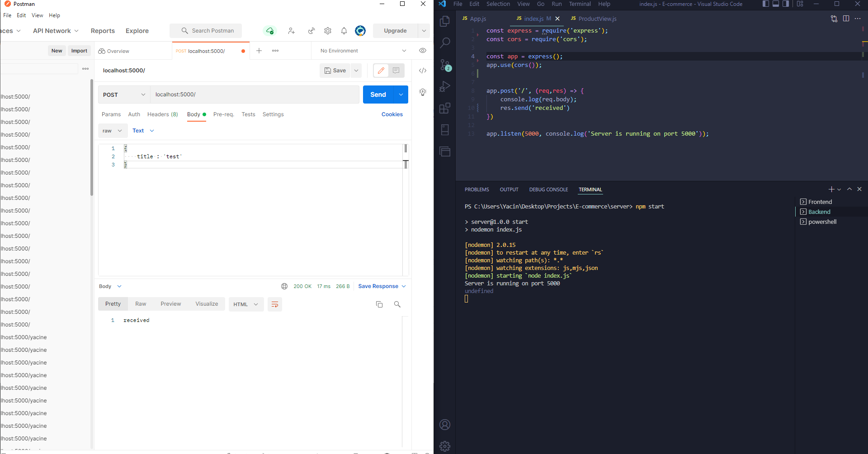Search within response magnifier icon

click(x=397, y=304)
